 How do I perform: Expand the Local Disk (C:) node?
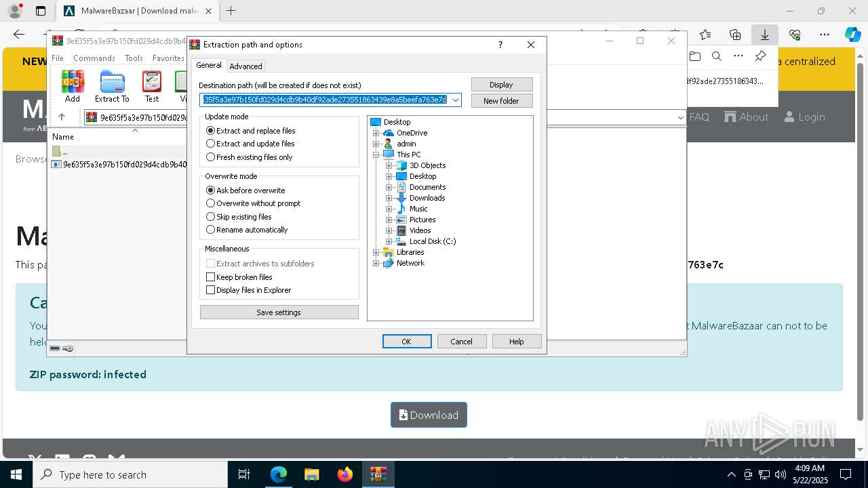click(389, 241)
